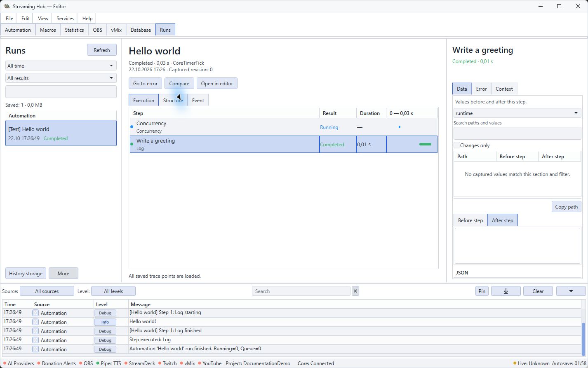Open the Error tab in step details
The height and width of the screenshot is (368, 588).
click(481, 89)
